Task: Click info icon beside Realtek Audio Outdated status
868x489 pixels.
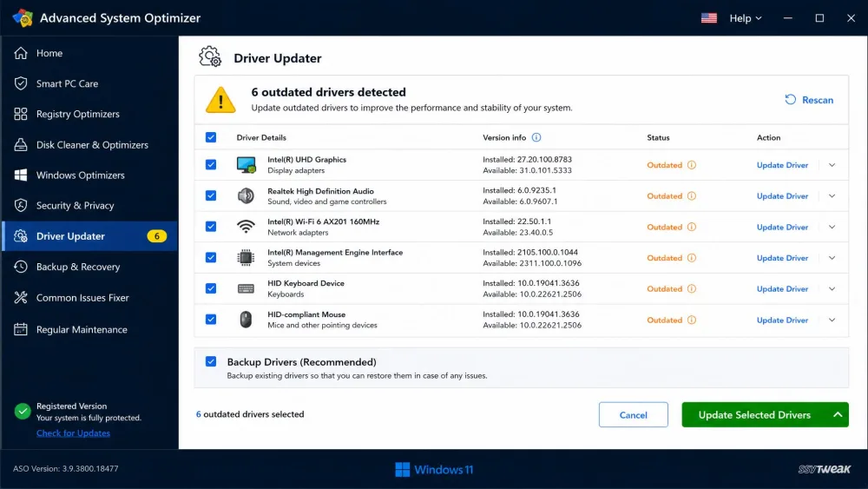Action: click(x=692, y=196)
